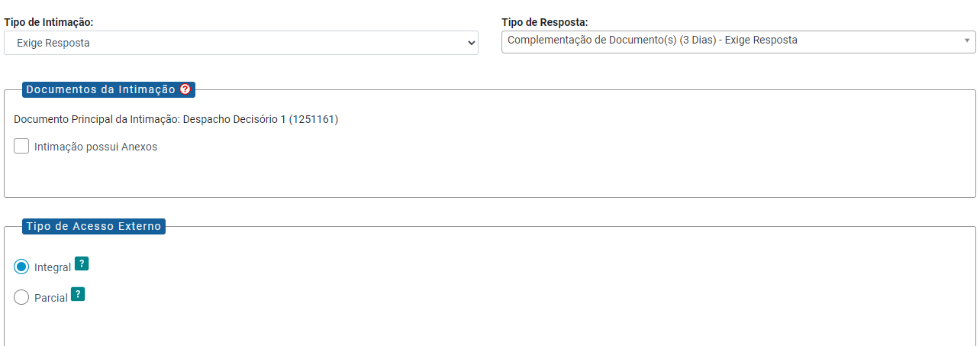Click Despacho Decisório 1 (1251161) document name
The image size is (980, 346).
(261, 120)
